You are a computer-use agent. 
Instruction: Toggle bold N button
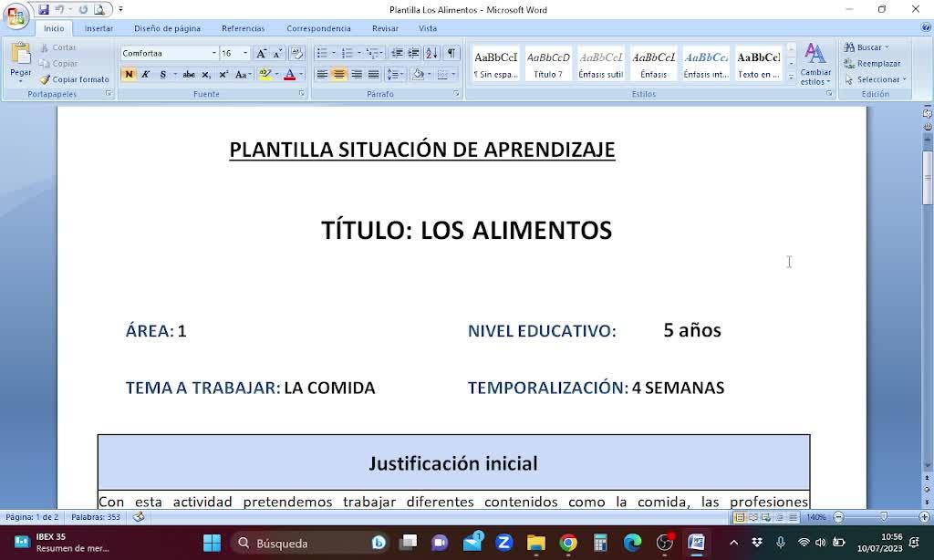pos(129,75)
